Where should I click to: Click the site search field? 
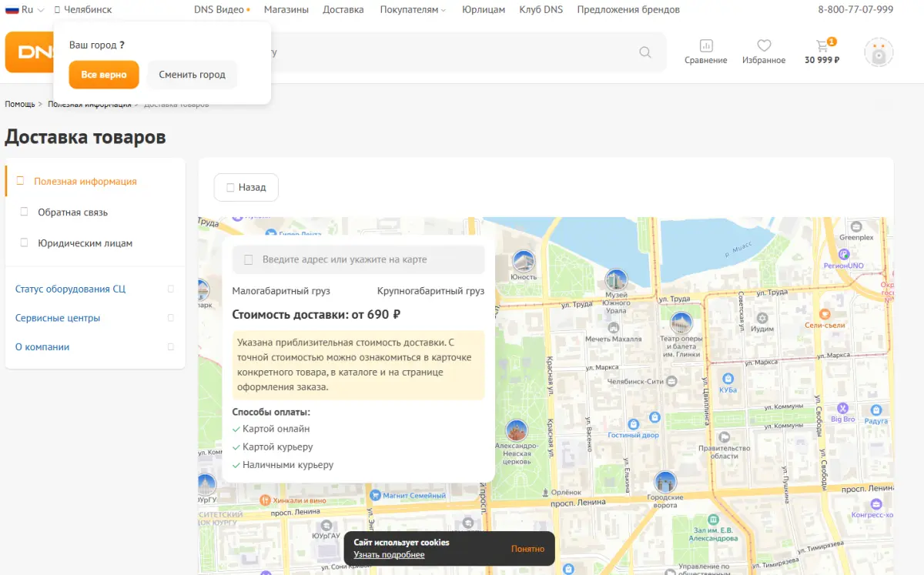click(x=454, y=52)
